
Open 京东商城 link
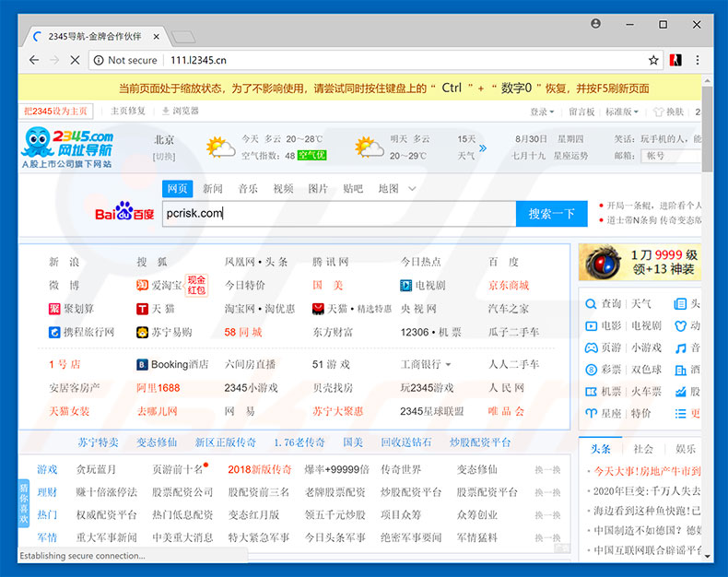click(509, 285)
